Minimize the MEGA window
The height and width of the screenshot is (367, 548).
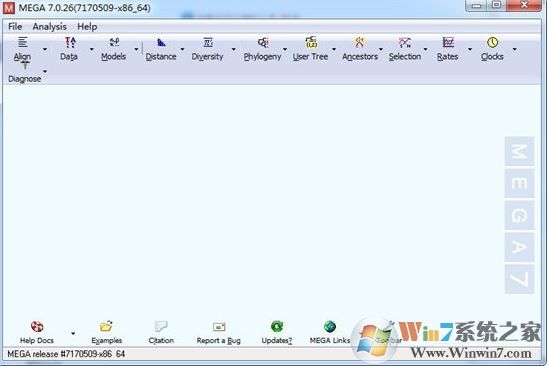(x=476, y=6)
